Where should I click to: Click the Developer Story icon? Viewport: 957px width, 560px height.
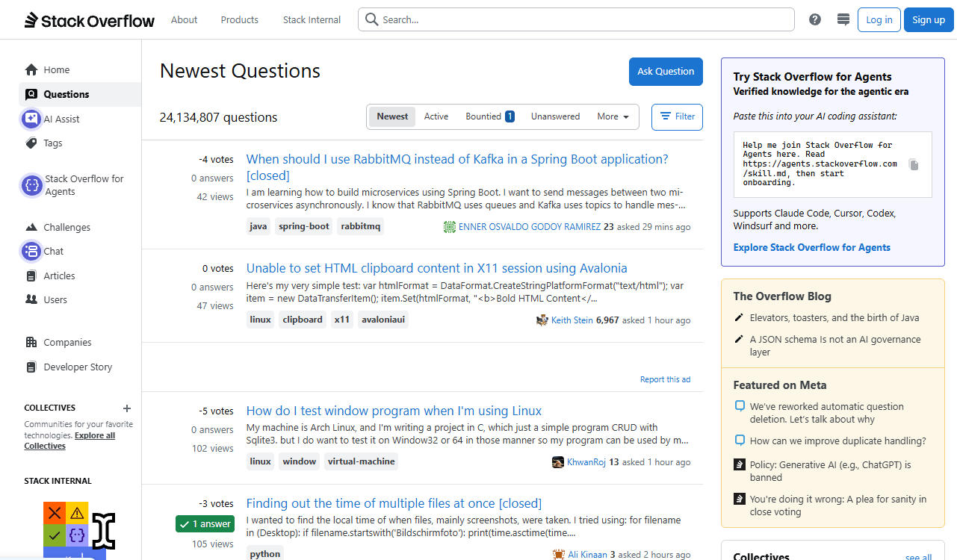pos(31,367)
